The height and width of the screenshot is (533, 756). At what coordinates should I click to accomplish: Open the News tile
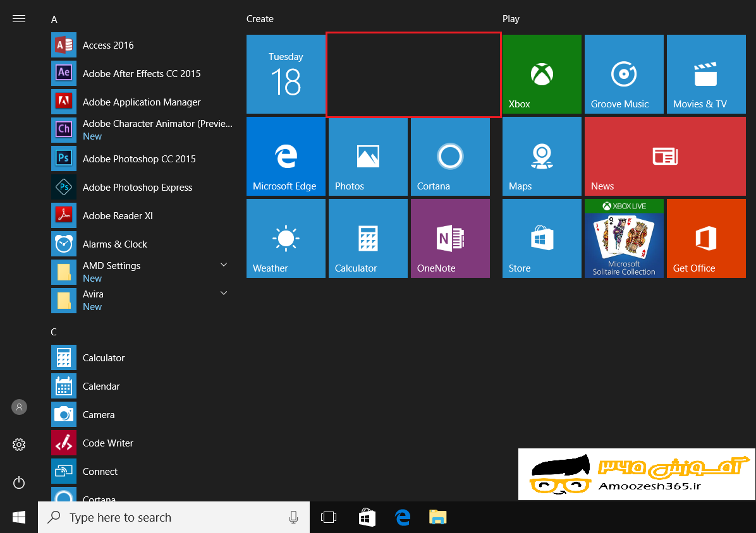[x=666, y=157]
